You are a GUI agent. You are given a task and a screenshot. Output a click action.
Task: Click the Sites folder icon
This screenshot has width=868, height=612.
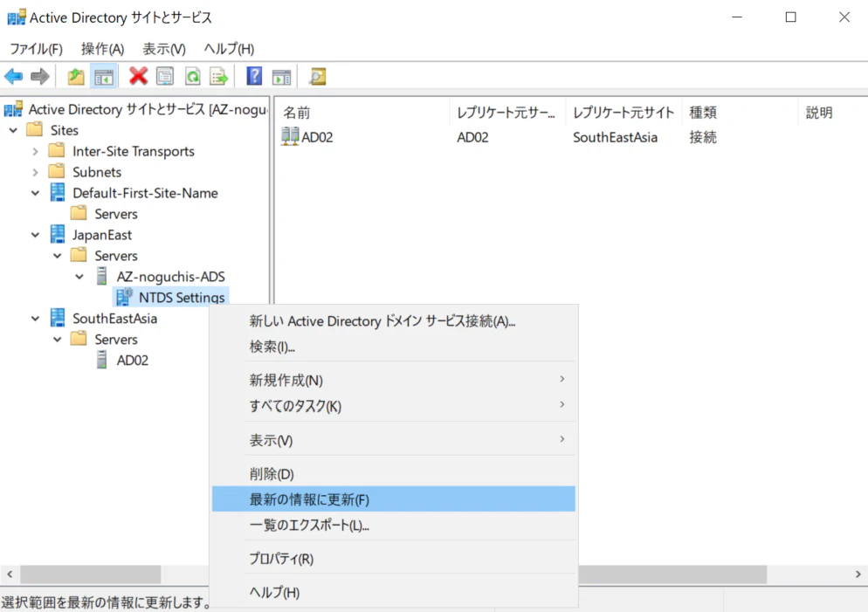tap(34, 129)
